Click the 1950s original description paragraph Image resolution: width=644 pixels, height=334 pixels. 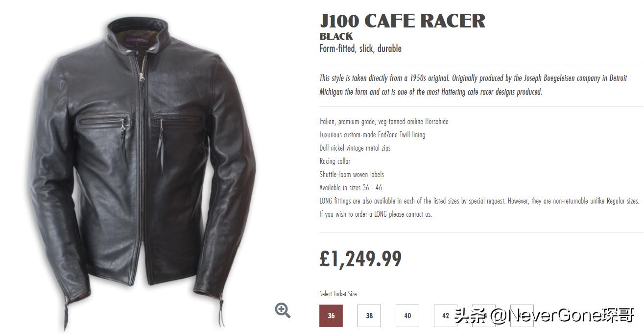[x=473, y=85]
